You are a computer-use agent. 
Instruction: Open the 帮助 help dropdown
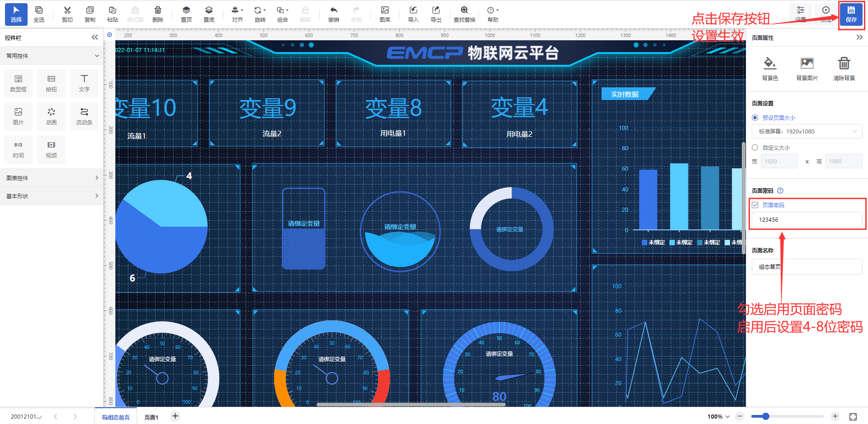click(493, 14)
